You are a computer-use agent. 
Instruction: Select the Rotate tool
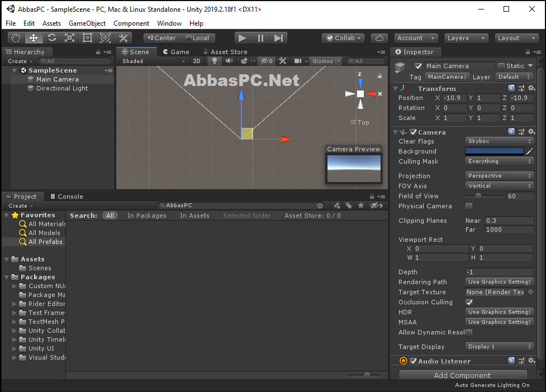click(x=51, y=38)
